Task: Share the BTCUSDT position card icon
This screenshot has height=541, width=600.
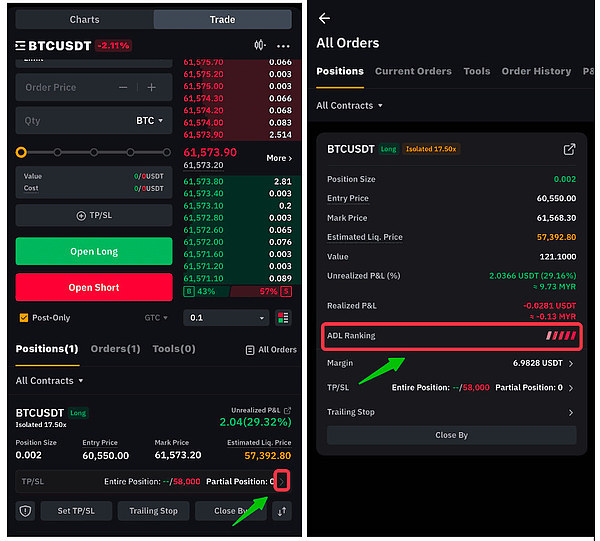Action: [569, 149]
